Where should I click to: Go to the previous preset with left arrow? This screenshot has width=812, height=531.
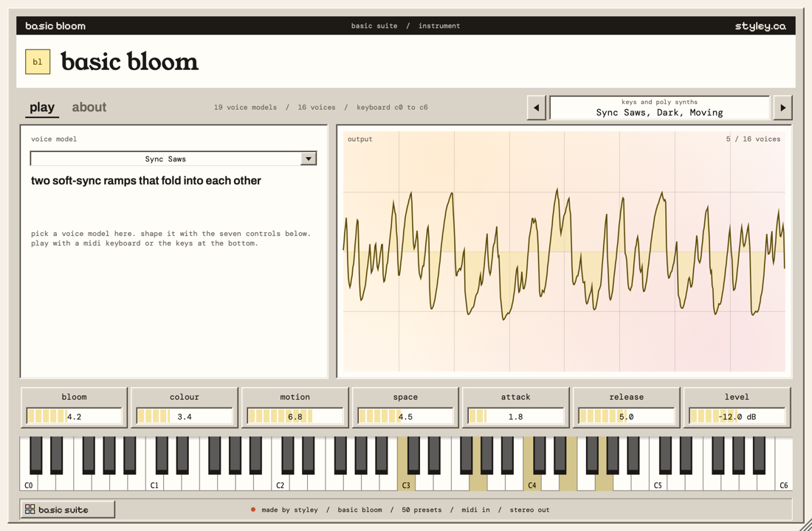point(536,108)
